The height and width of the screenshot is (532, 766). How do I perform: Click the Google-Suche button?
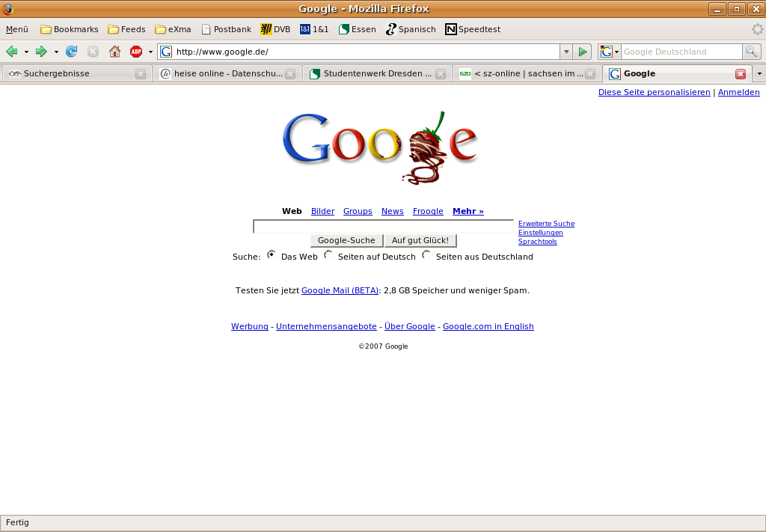[346, 240]
